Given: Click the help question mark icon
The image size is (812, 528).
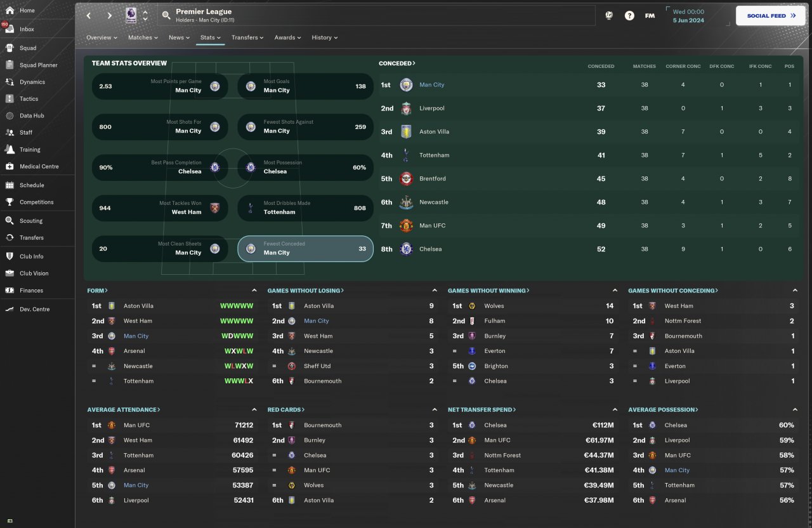Looking at the screenshot, I should pyautogui.click(x=629, y=16).
